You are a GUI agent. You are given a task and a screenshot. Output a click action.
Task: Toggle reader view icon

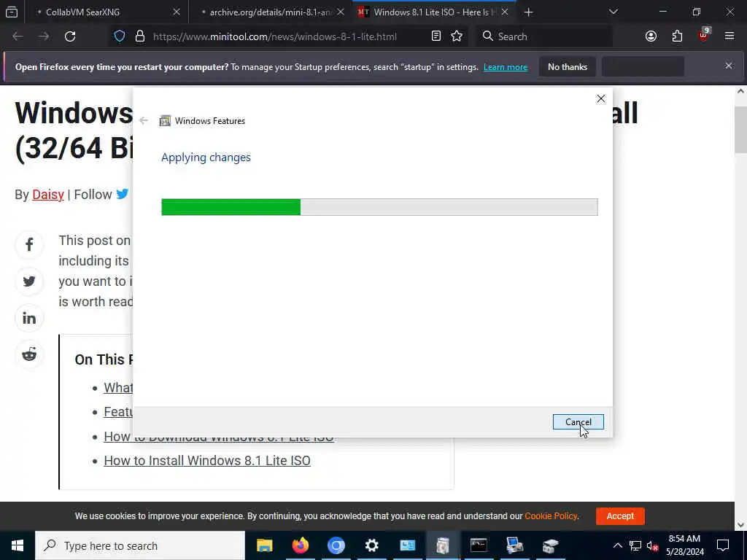click(436, 36)
